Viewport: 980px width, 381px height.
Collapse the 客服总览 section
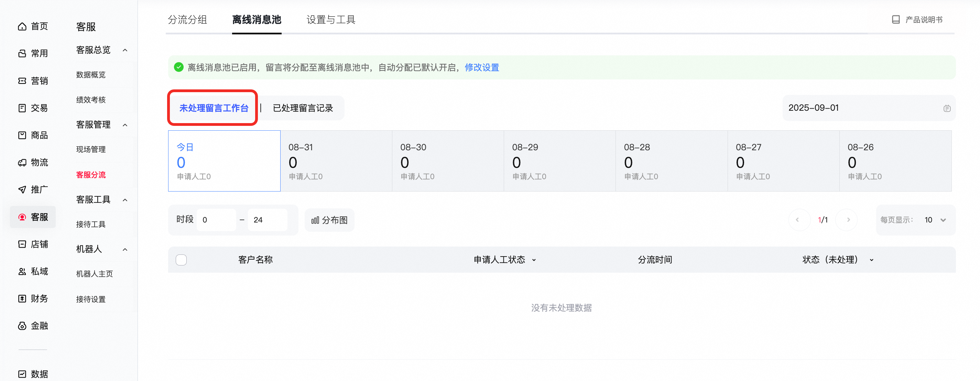(125, 50)
